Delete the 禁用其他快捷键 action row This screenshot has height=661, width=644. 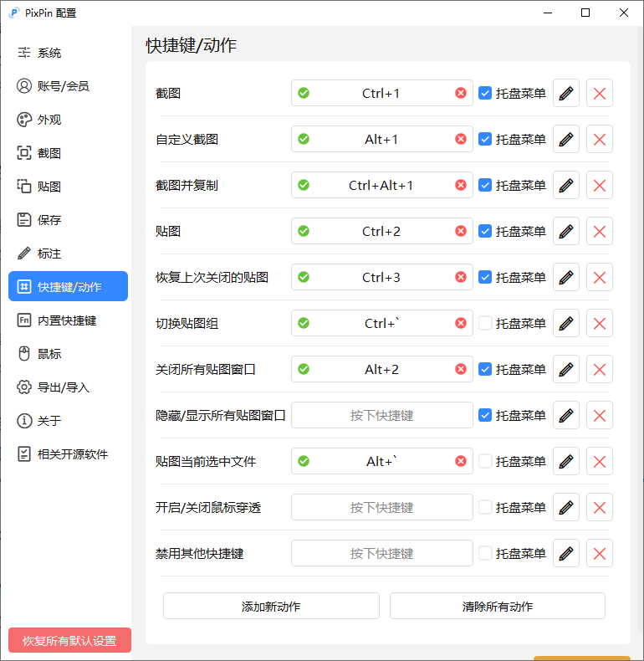[x=600, y=554]
